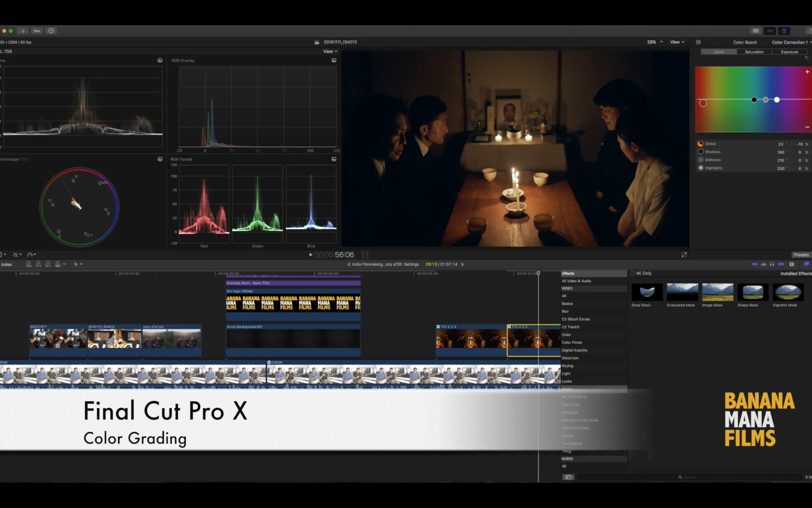The image size is (812, 508).
Task: Select the Looks effects category
Action: point(567,381)
